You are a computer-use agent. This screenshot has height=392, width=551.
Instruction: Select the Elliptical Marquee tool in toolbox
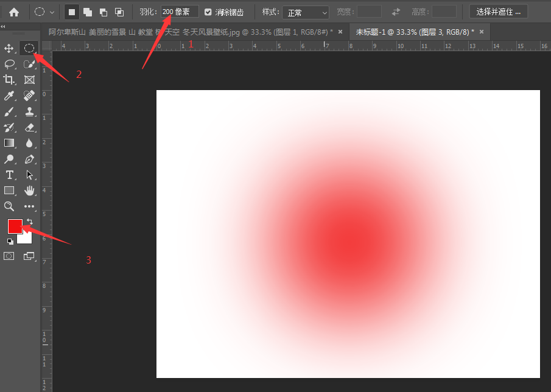[29, 48]
